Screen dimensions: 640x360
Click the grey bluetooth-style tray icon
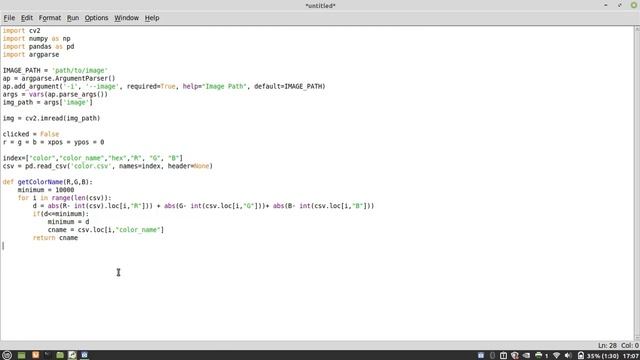click(x=493, y=356)
